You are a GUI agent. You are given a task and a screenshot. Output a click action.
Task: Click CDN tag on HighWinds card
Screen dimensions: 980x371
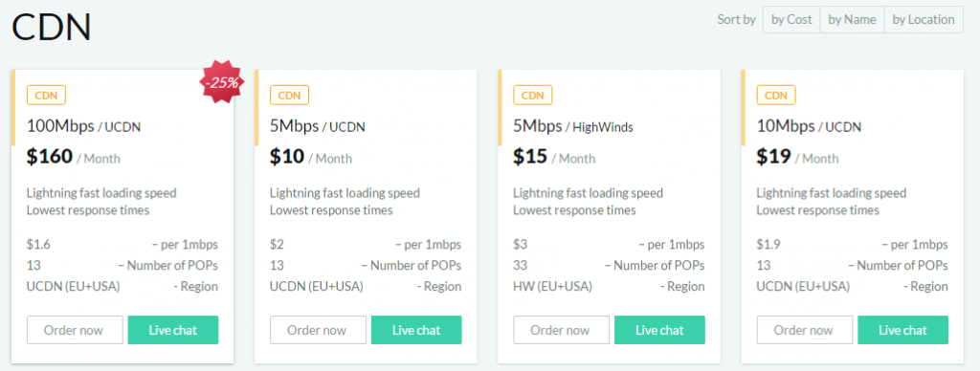532,96
